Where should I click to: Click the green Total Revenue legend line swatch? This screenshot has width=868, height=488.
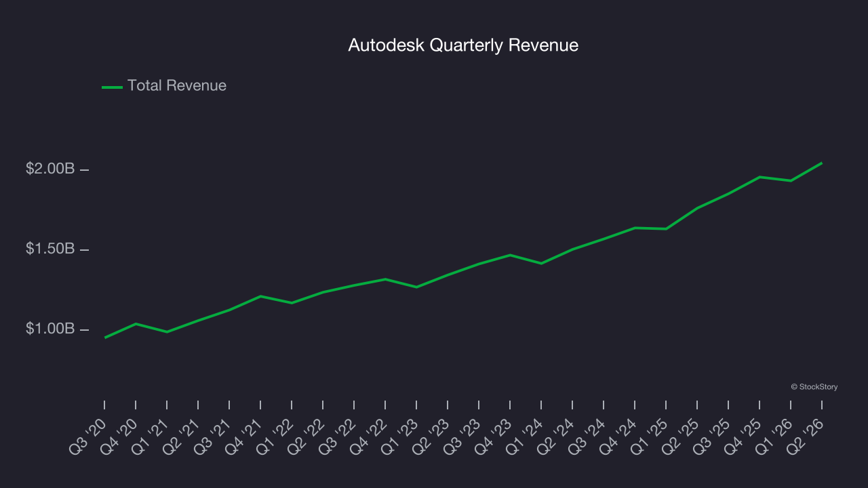(x=112, y=87)
